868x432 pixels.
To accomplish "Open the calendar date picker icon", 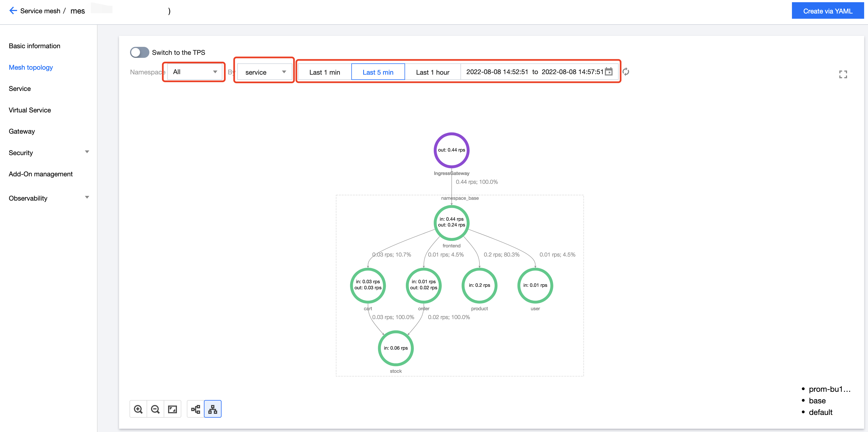I will click(608, 72).
